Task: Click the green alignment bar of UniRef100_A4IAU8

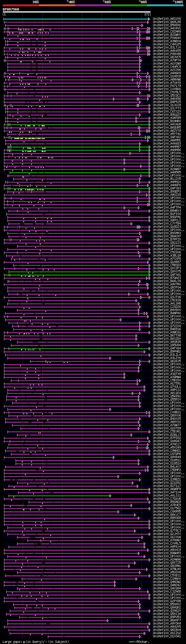Action: tap(77, 124)
